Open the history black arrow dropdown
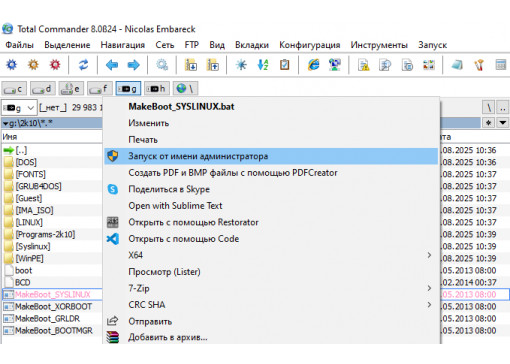 click(503, 123)
